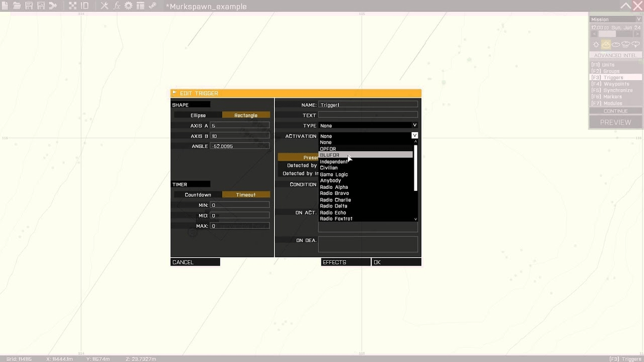Collapse the side panel with up chevron
The height and width of the screenshot is (362, 644).
coord(626,6)
